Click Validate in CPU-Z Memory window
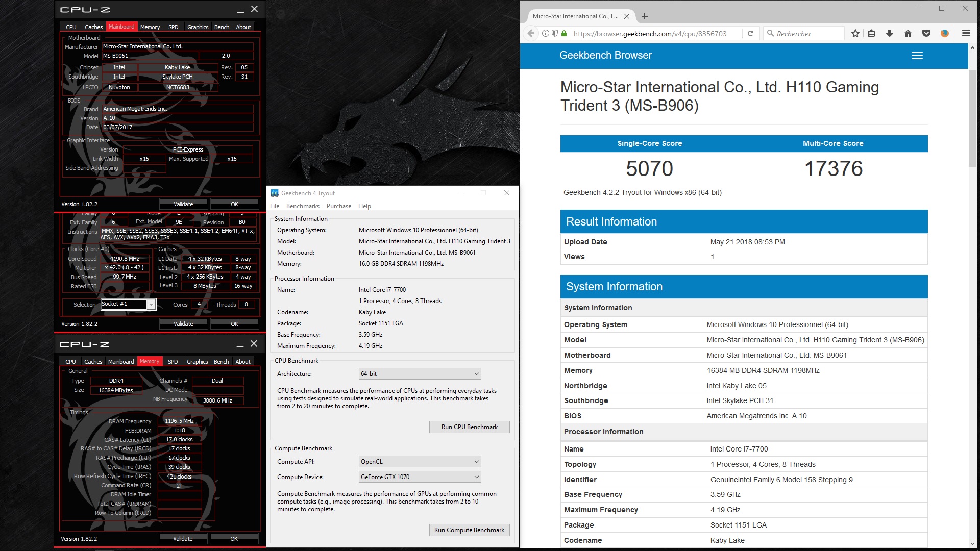Screen dimensions: 980x551 point(183,539)
